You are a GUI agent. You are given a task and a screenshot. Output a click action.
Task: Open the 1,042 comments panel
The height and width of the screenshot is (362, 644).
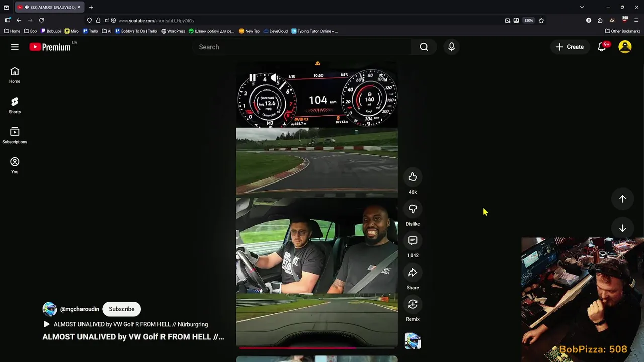pos(413,240)
